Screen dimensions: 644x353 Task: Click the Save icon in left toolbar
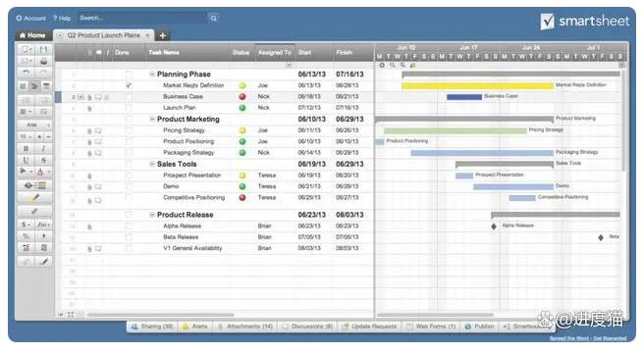[43, 50]
